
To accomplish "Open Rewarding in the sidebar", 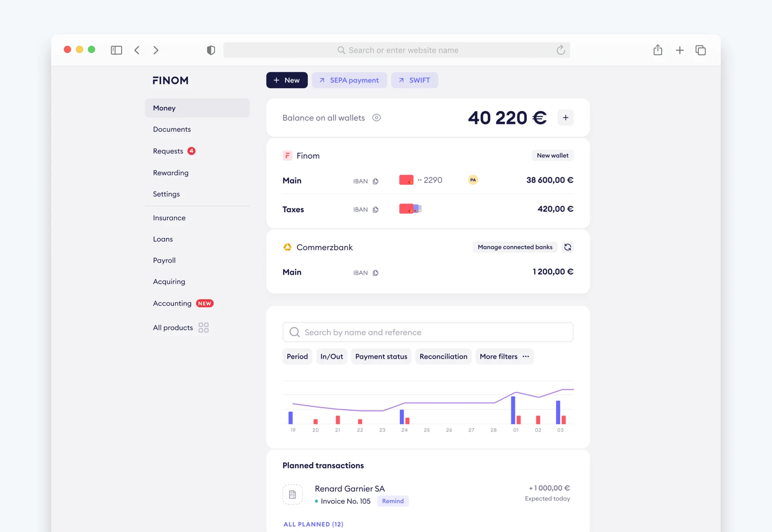I will click(171, 172).
